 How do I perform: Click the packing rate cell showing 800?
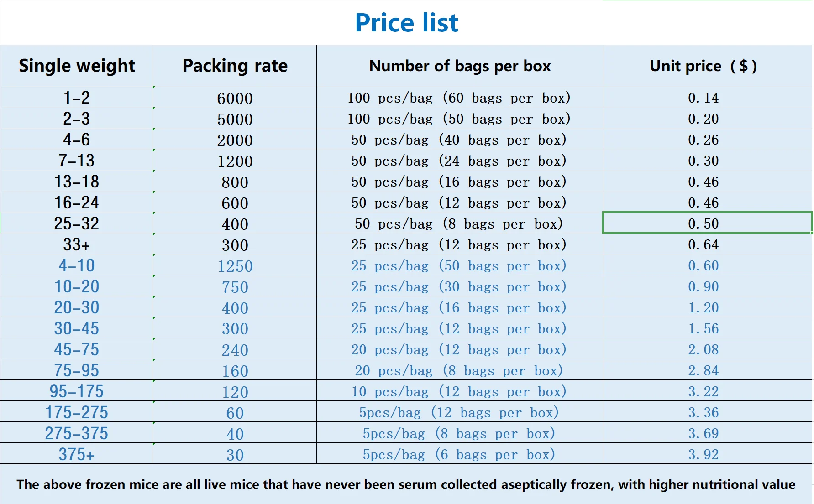pos(235,182)
